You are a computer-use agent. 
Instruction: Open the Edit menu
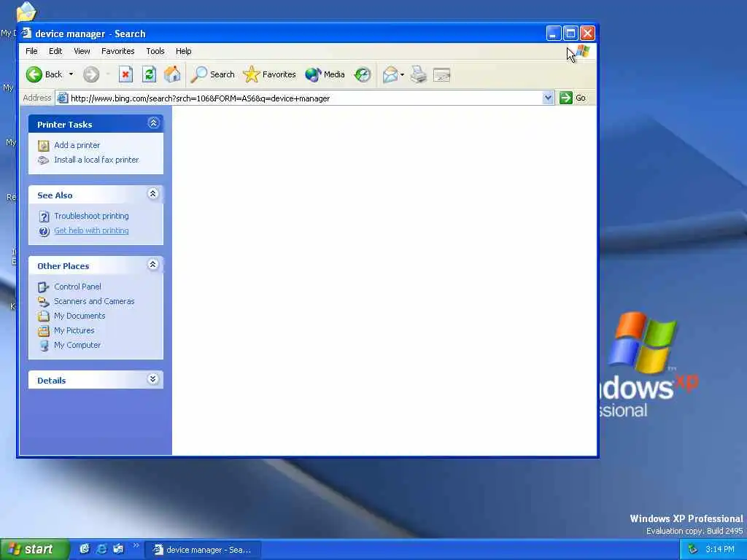pyautogui.click(x=55, y=51)
